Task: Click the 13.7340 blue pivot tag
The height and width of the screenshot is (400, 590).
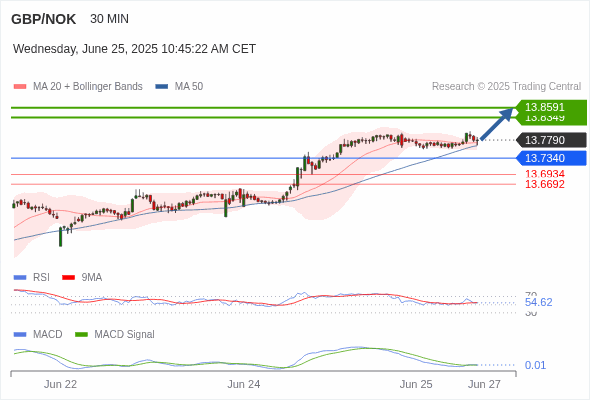Action: pyautogui.click(x=551, y=158)
